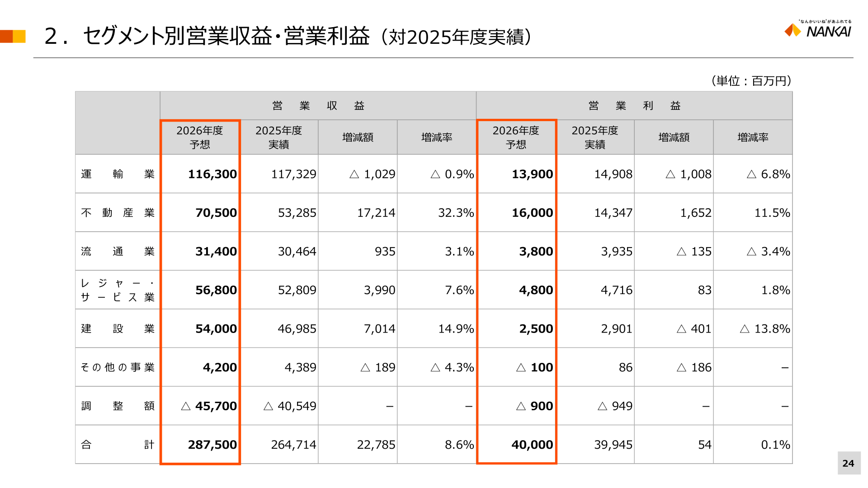
Task: Select the レジャー・サービス業 row label
Action: pyautogui.click(x=118, y=290)
